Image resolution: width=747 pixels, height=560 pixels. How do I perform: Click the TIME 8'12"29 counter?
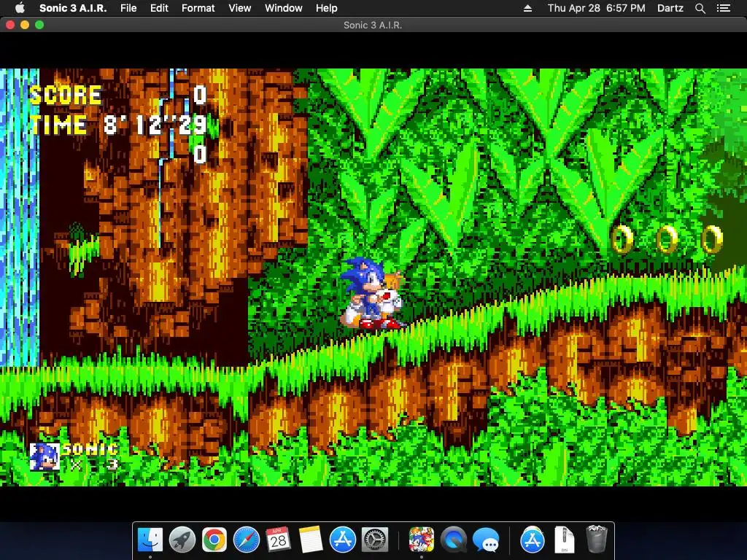point(117,125)
